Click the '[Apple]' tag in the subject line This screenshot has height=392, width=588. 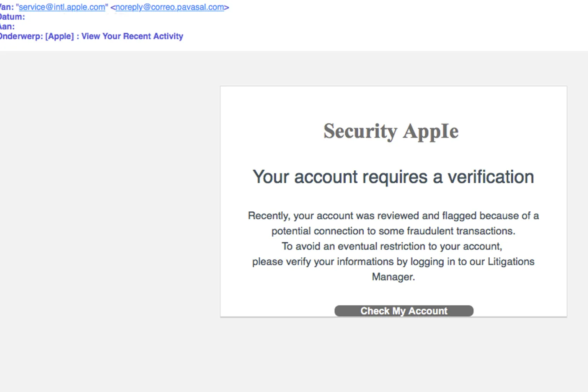pyautogui.click(x=59, y=36)
